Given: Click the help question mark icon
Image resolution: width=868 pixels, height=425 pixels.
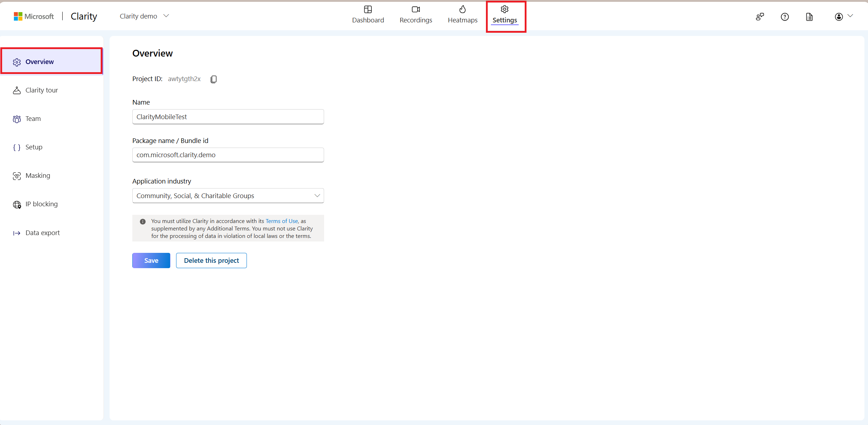Looking at the screenshot, I should coord(784,16).
